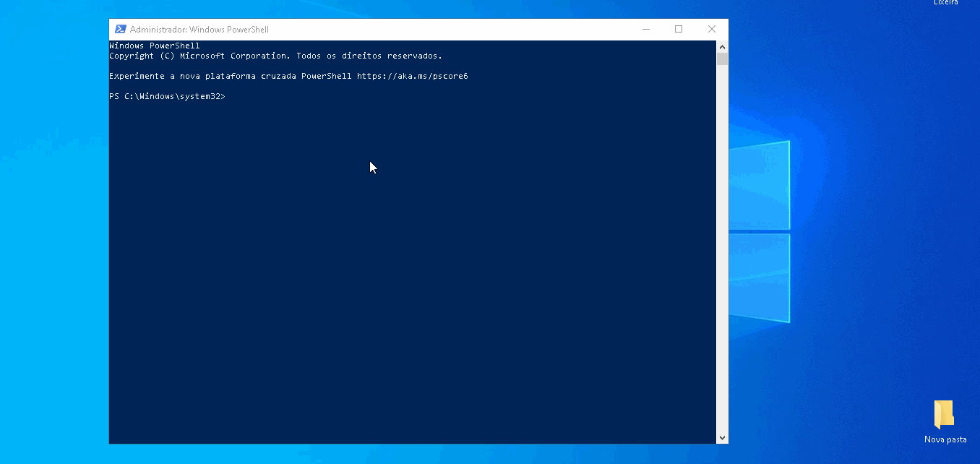Click the 'Copyright (C) Microsoft Corporation' line
The image size is (980, 464).
(x=275, y=56)
